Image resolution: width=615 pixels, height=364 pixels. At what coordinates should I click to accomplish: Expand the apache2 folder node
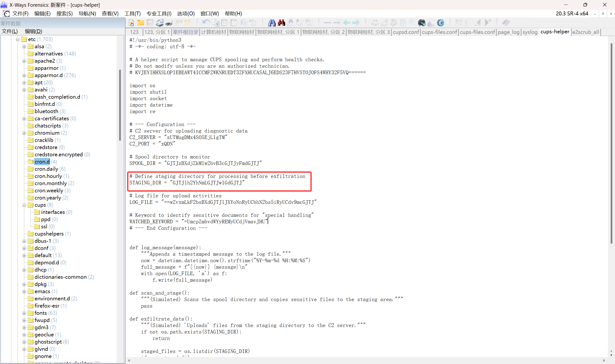coord(24,61)
